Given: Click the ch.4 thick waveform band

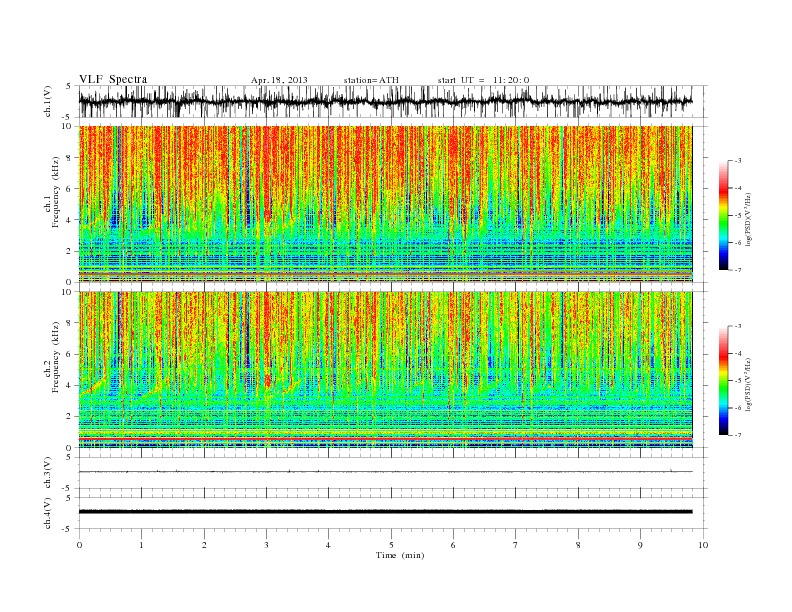Looking at the screenshot, I should click(385, 512).
